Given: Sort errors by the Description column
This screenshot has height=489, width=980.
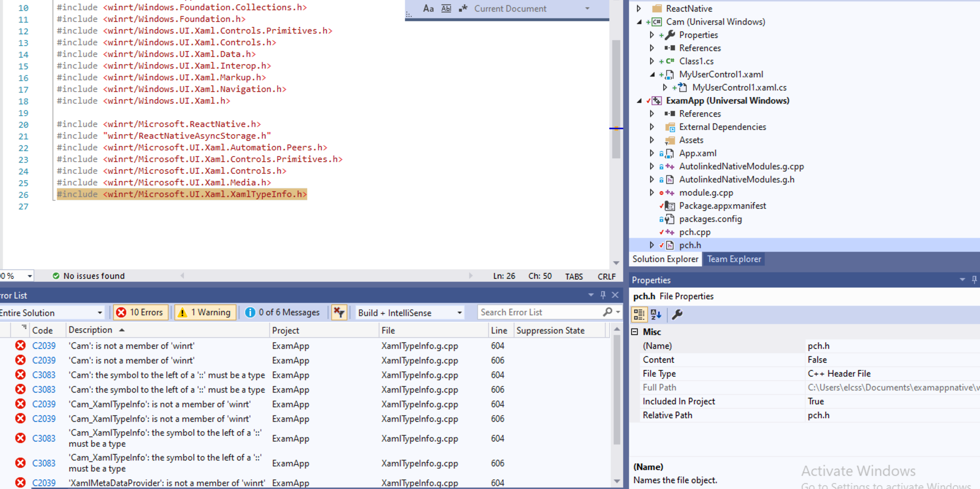Looking at the screenshot, I should pos(90,330).
